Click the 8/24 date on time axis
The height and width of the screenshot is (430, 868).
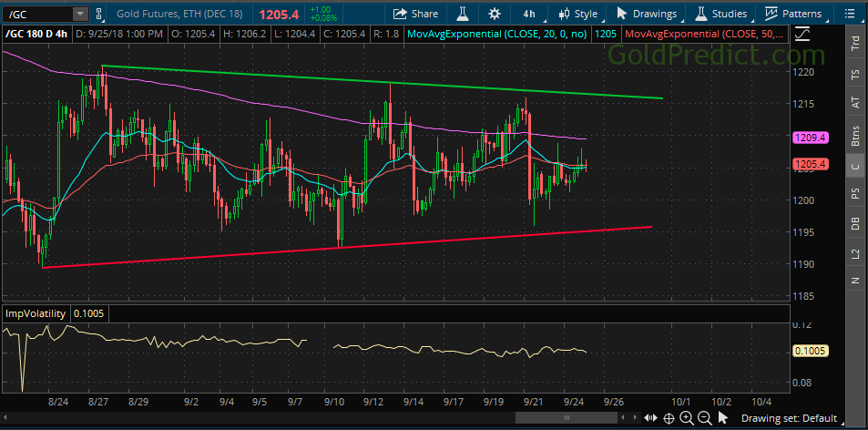coord(57,402)
